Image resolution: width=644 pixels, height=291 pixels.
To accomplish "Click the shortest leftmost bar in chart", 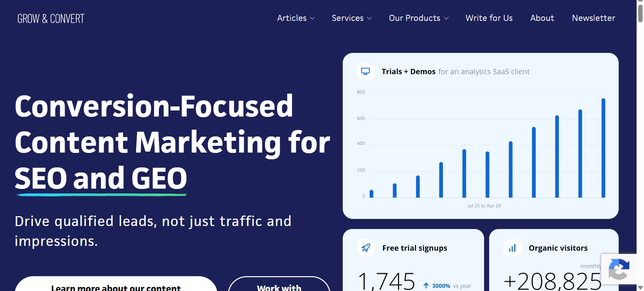I will click(371, 194).
